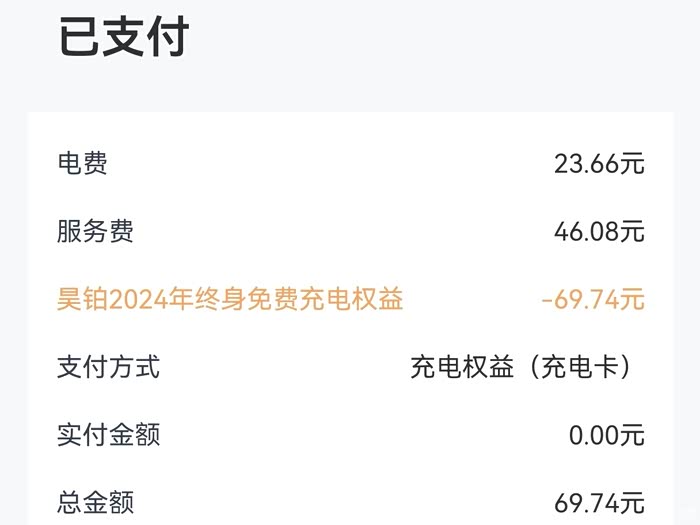Screen dimensions: 700x525
Task: Select the 实付金额 label
Action: (x=108, y=435)
